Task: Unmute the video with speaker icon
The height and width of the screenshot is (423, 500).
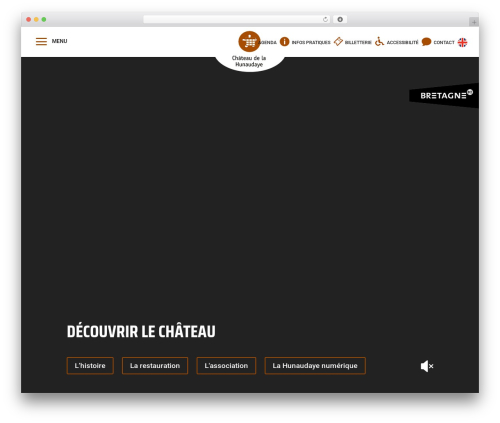Action: coord(427,366)
